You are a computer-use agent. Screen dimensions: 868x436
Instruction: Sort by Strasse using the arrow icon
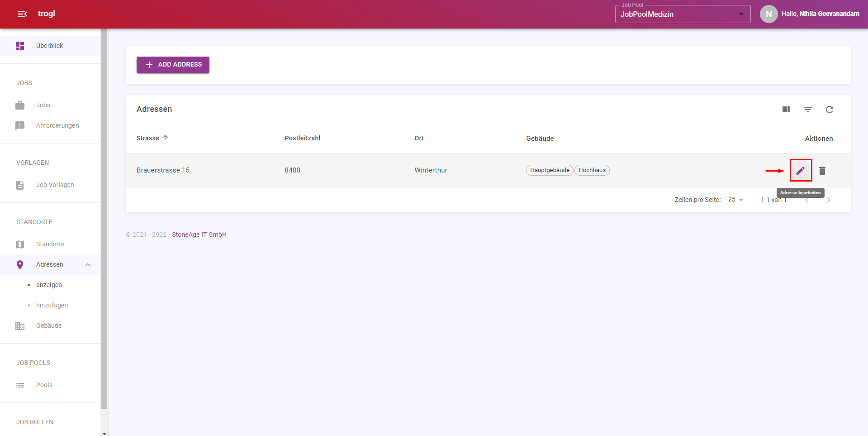click(x=165, y=138)
